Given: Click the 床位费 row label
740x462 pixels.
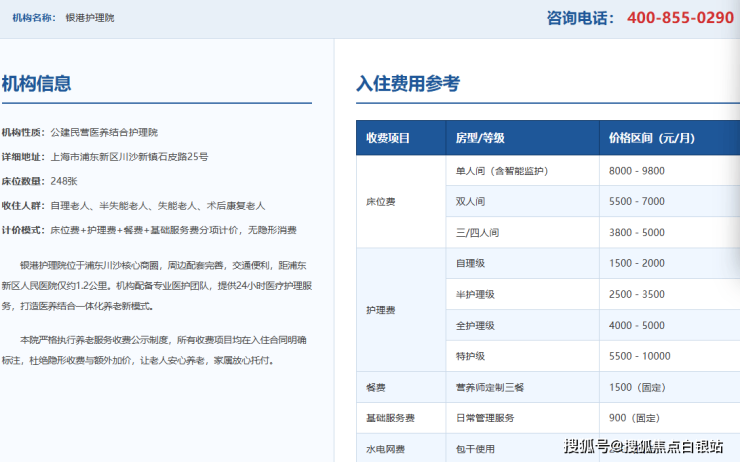Looking at the screenshot, I should tap(380, 202).
